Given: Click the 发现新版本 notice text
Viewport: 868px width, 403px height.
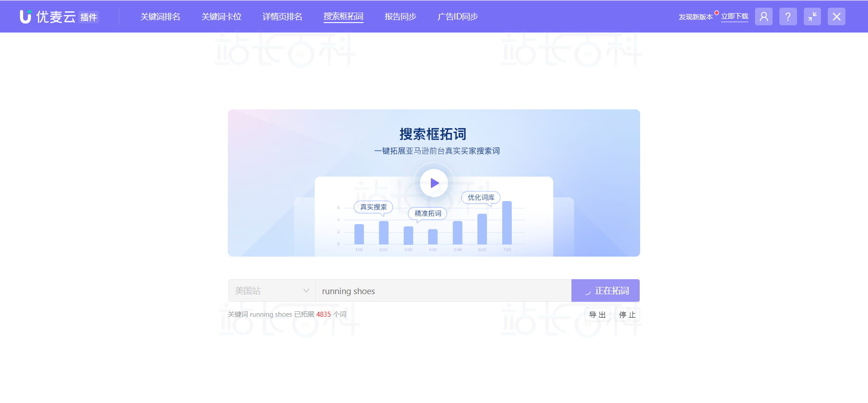Looking at the screenshot, I should [x=696, y=17].
